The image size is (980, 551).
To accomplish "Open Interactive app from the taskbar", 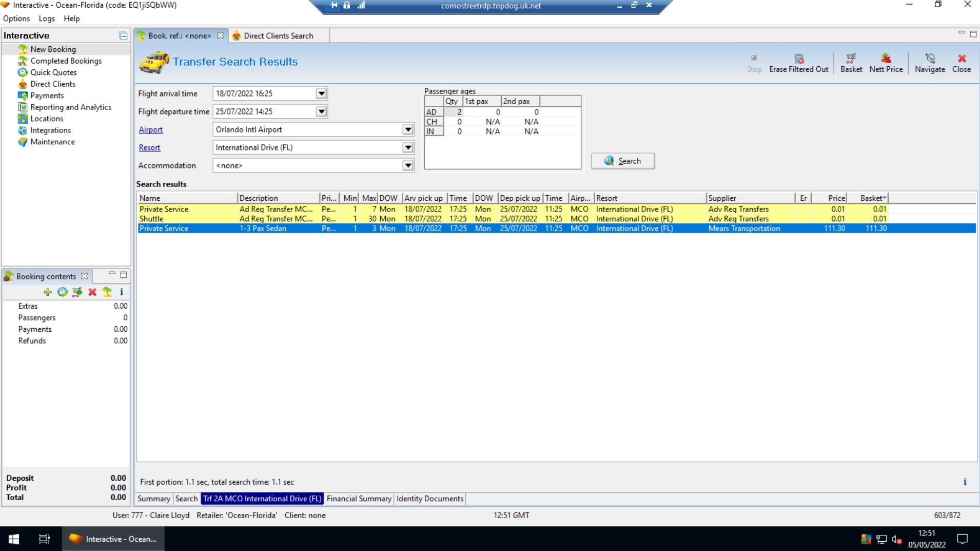I will tap(113, 539).
